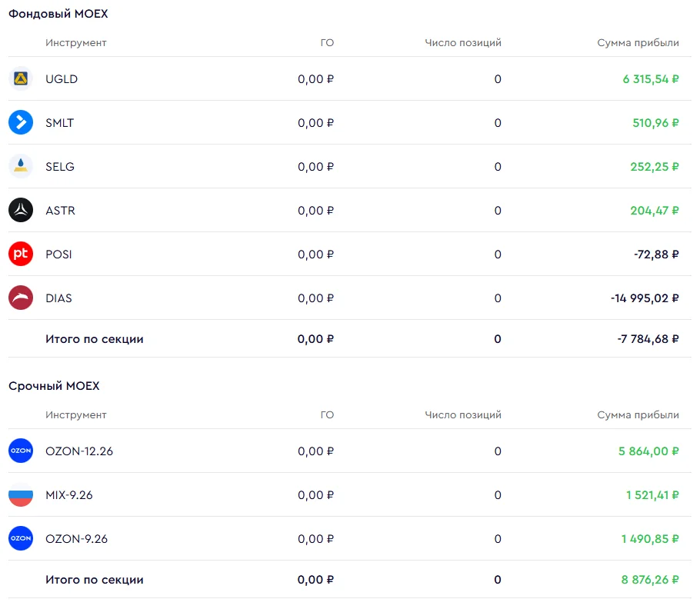The image size is (700, 609).
Task: Click Итого по секции label under OZON-9.26
Action: (94, 580)
